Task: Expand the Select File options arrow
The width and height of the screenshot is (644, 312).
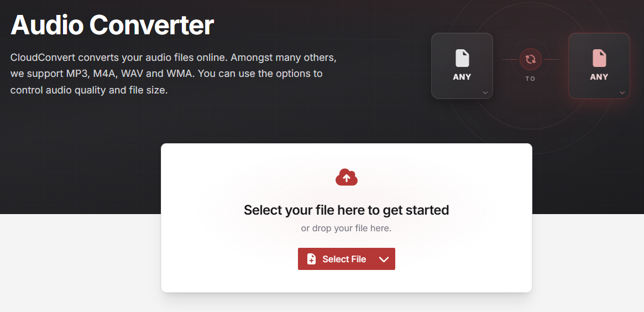Action: coord(384,259)
